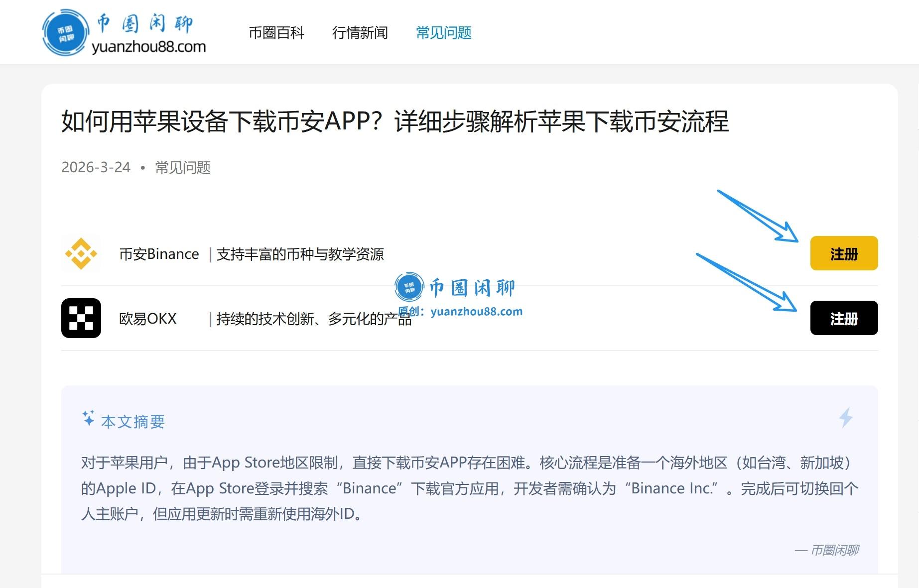Click the sparkle icon beside 本文摘要
This screenshot has height=588, width=919.
[x=89, y=418]
